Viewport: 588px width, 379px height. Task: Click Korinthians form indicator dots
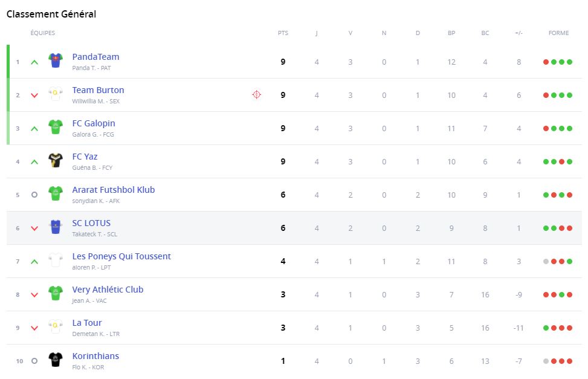pos(558,361)
